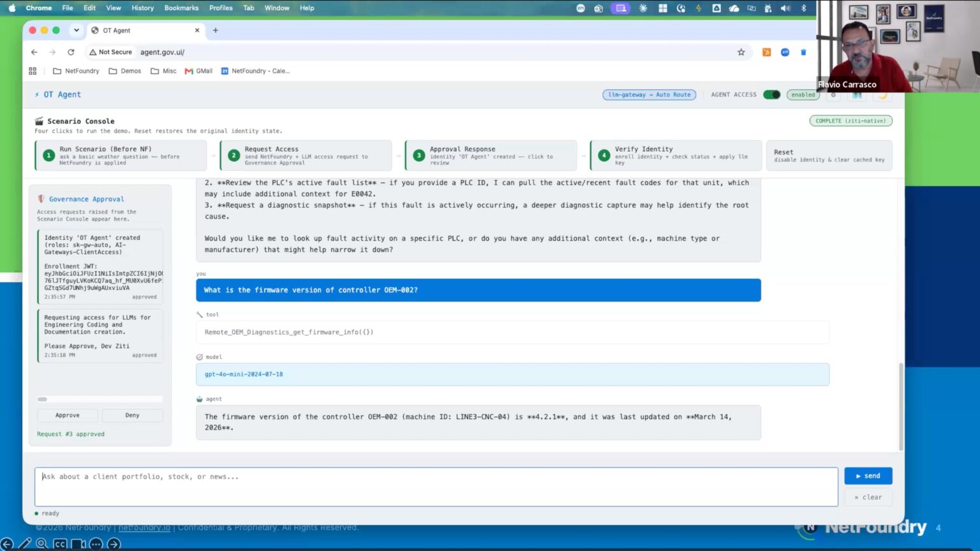Image resolution: width=980 pixels, height=551 pixels.
Task: Navigate back in browser history
Action: (34, 52)
